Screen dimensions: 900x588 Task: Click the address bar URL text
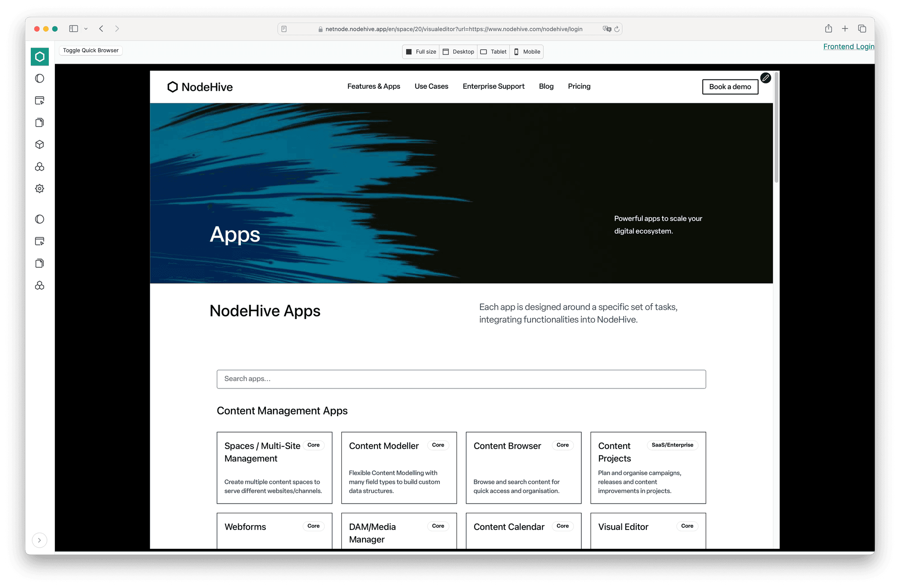point(454,29)
